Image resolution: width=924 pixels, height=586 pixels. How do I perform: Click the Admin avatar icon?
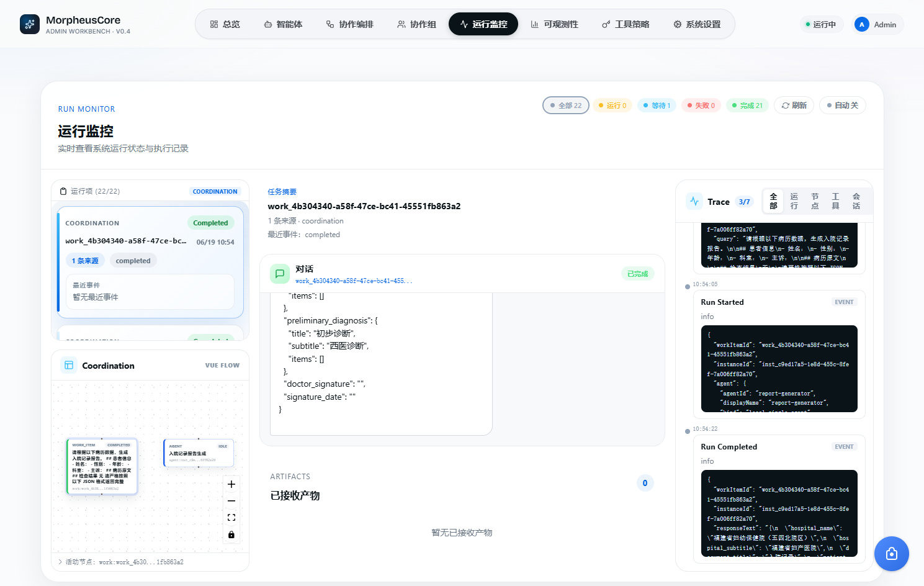point(861,24)
